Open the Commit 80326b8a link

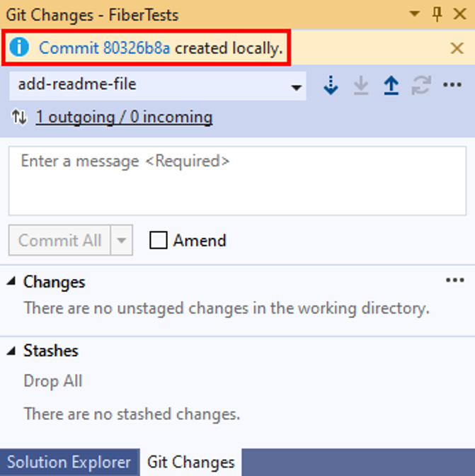tap(105, 48)
